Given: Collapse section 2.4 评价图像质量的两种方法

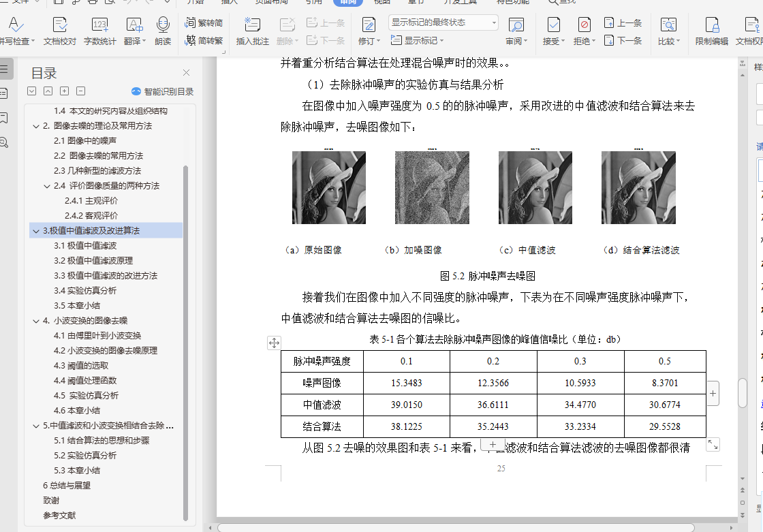Looking at the screenshot, I should pos(47,186).
